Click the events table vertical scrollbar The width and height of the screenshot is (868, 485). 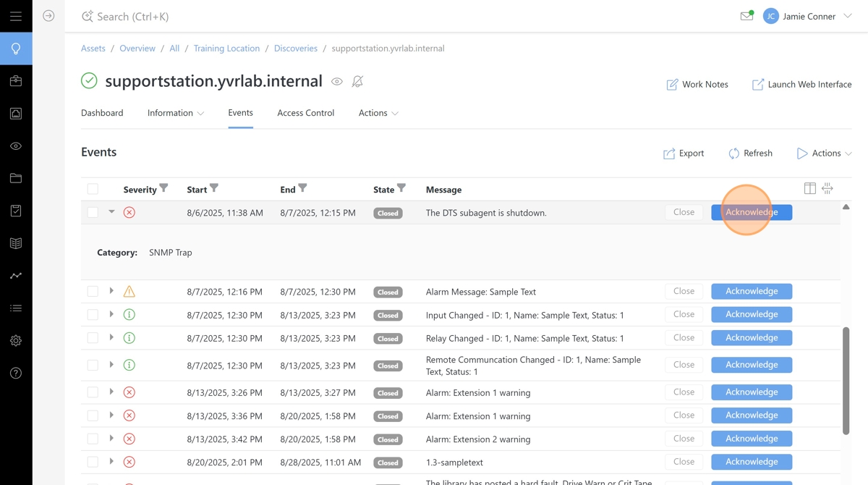click(x=846, y=380)
